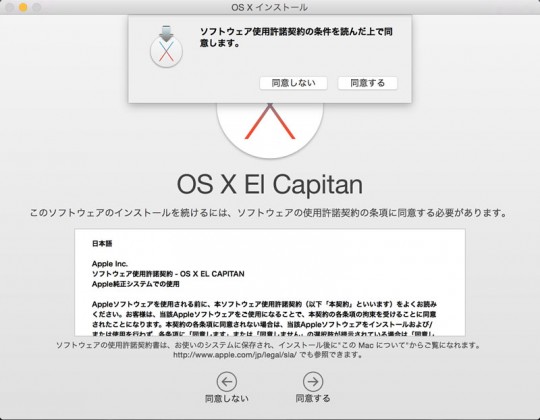Click the installer icon with down arrow

coord(166,46)
